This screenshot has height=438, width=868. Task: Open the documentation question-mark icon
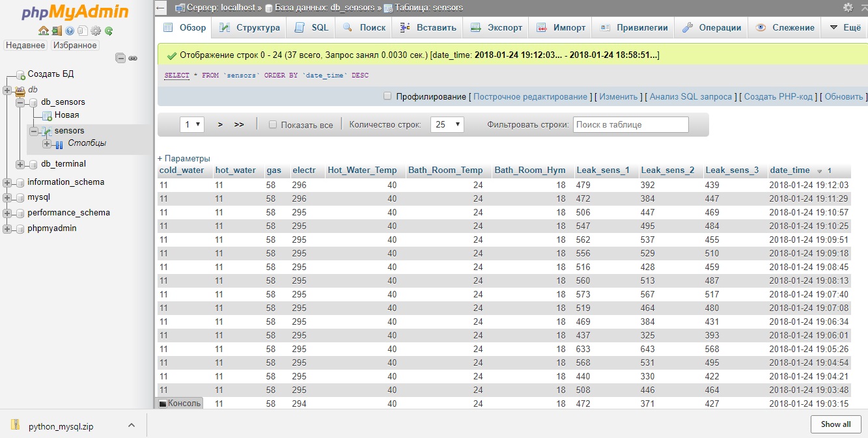[x=70, y=31]
